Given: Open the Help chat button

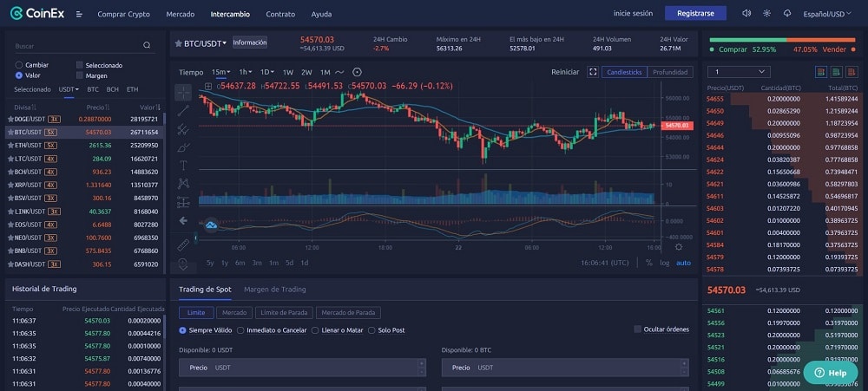Looking at the screenshot, I should pos(831,372).
